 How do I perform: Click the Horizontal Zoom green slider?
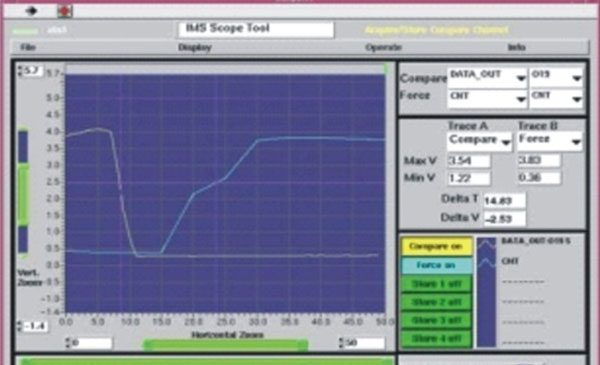(225, 345)
